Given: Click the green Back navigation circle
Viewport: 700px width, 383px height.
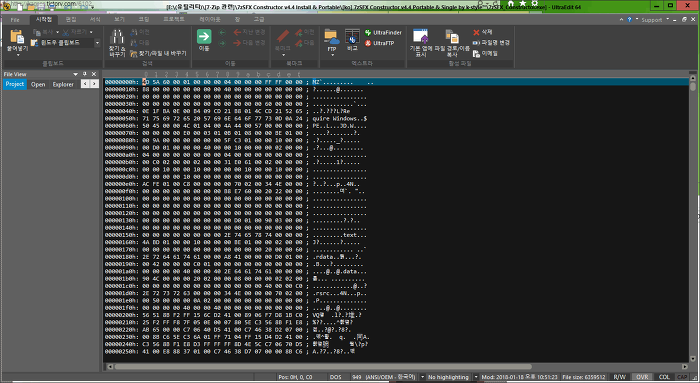Looking at the screenshot, I should 222,32.
